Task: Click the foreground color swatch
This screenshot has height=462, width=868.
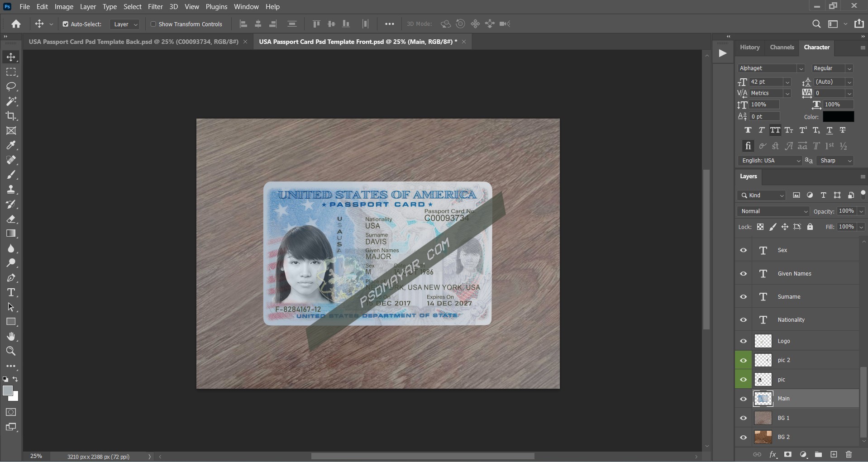Action: point(7,391)
